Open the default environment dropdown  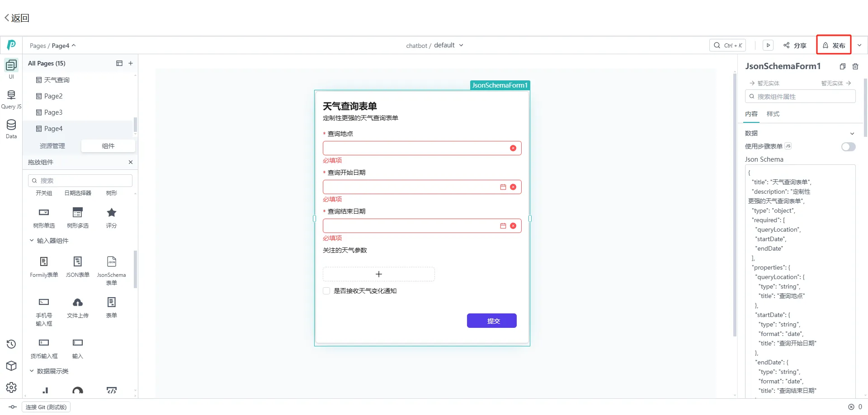coord(448,45)
